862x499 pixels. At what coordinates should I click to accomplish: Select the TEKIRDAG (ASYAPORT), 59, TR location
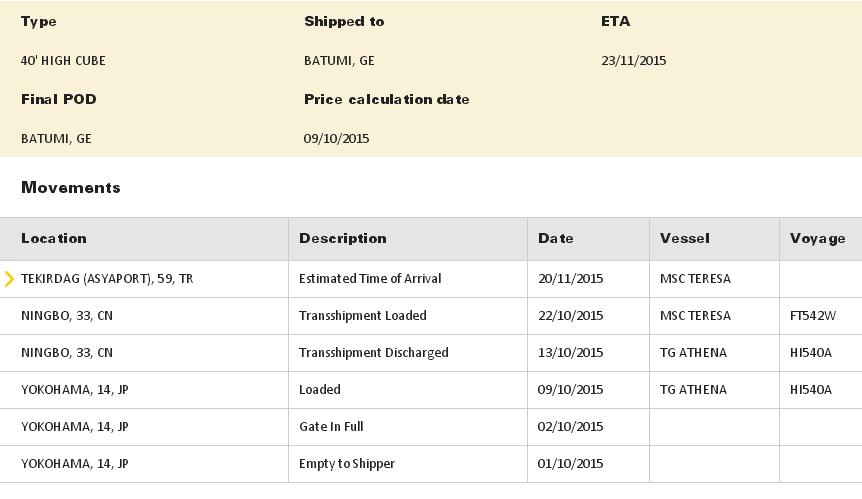pyautogui.click(x=107, y=279)
